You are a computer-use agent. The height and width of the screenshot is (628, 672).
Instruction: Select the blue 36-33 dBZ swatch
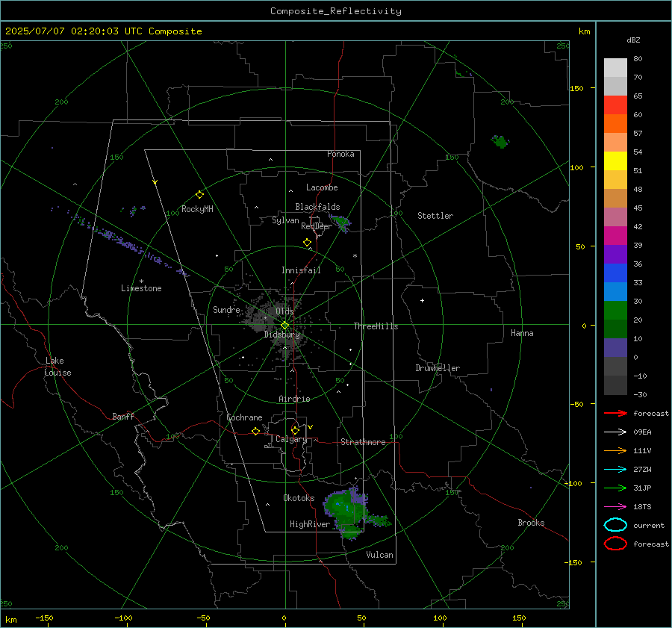(615, 273)
